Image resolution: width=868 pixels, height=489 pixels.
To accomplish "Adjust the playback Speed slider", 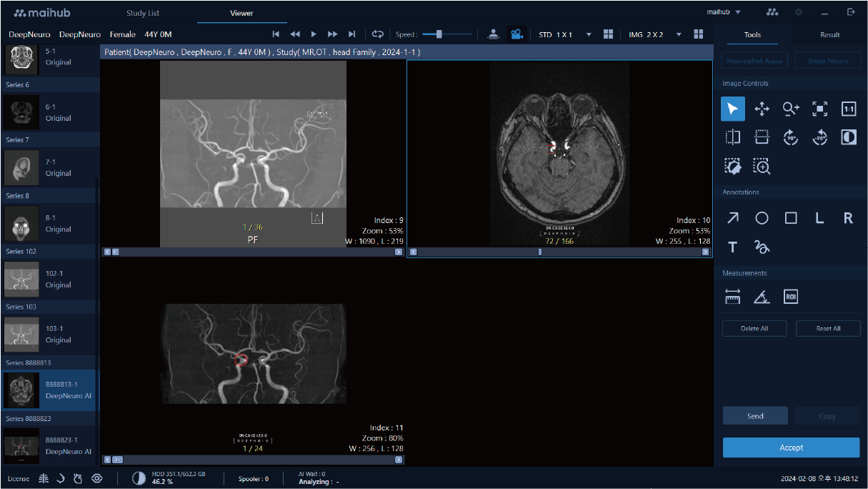I will pos(439,34).
